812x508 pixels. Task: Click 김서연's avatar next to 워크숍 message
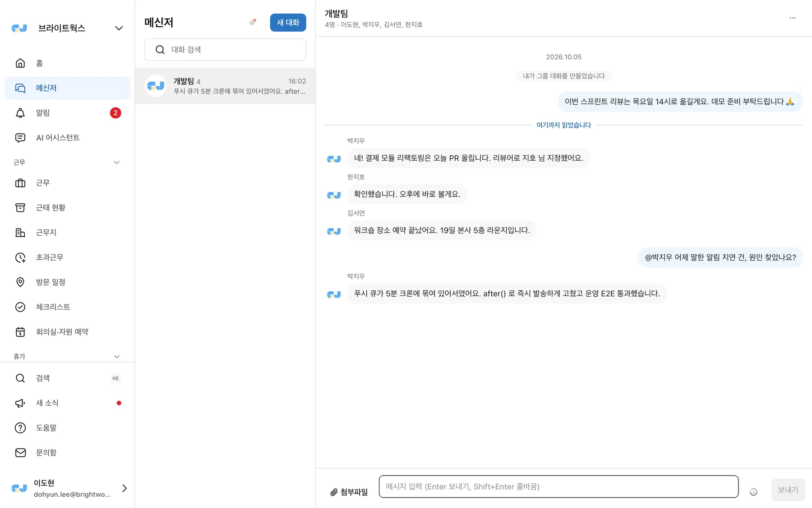point(334,231)
